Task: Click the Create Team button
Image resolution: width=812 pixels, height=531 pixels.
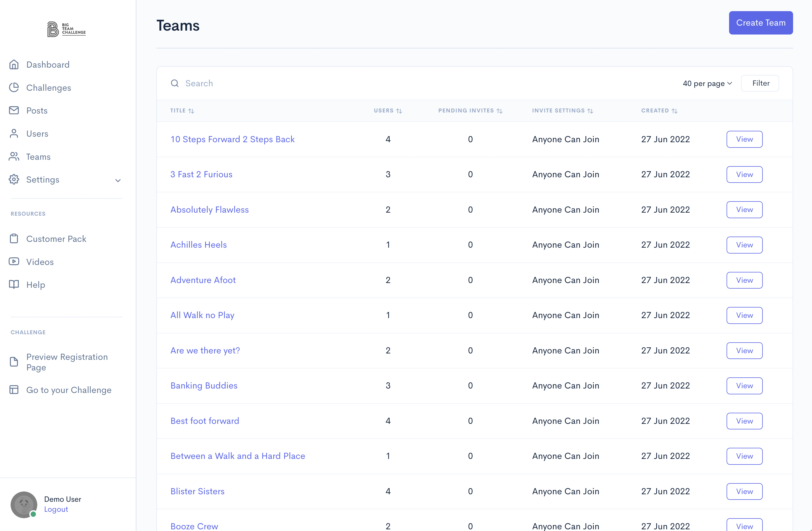Action: coord(761,23)
